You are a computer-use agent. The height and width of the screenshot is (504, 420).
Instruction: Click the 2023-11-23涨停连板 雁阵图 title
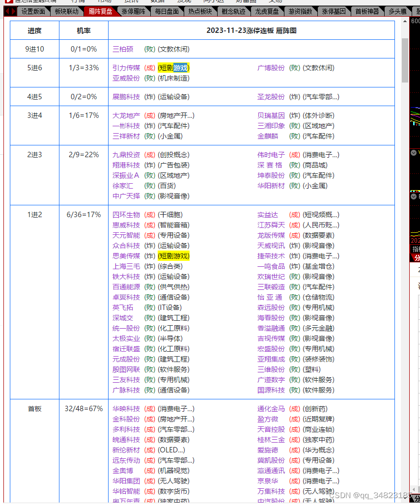point(252,30)
